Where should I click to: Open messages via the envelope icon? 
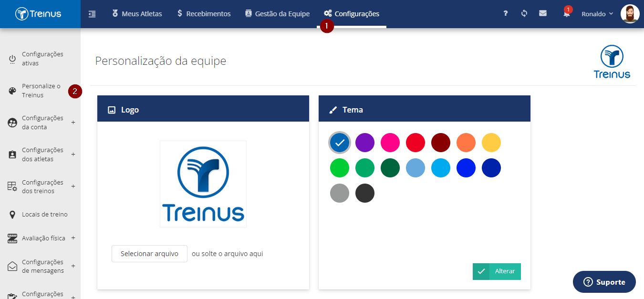coord(543,13)
